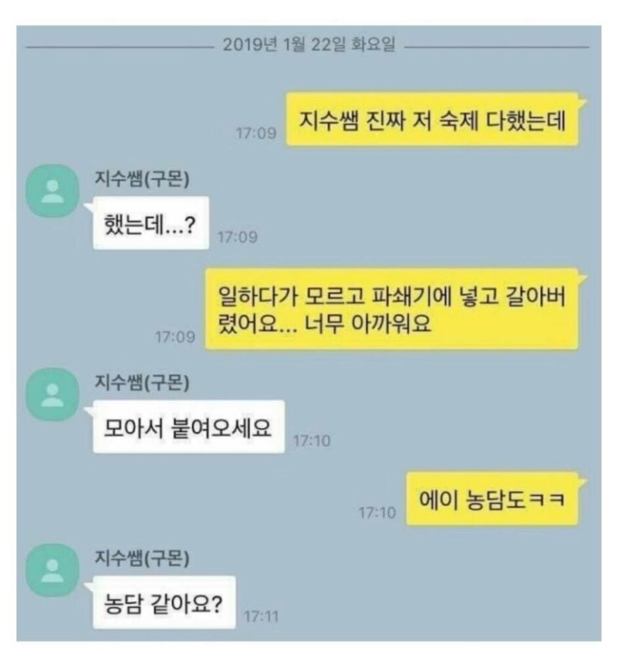Select the white bubble 농담 같아요?

click(x=164, y=602)
